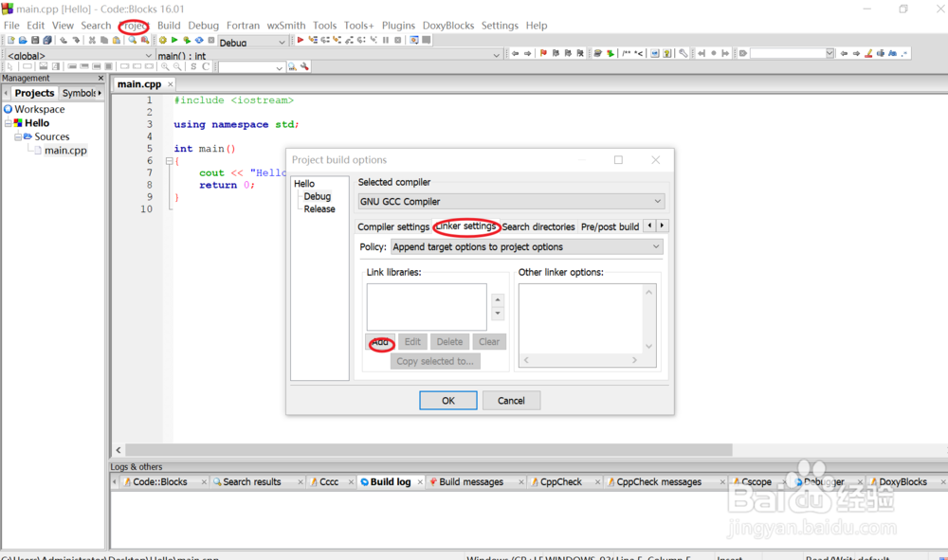Click the Rebuild icon
948x560 pixels.
199,40
